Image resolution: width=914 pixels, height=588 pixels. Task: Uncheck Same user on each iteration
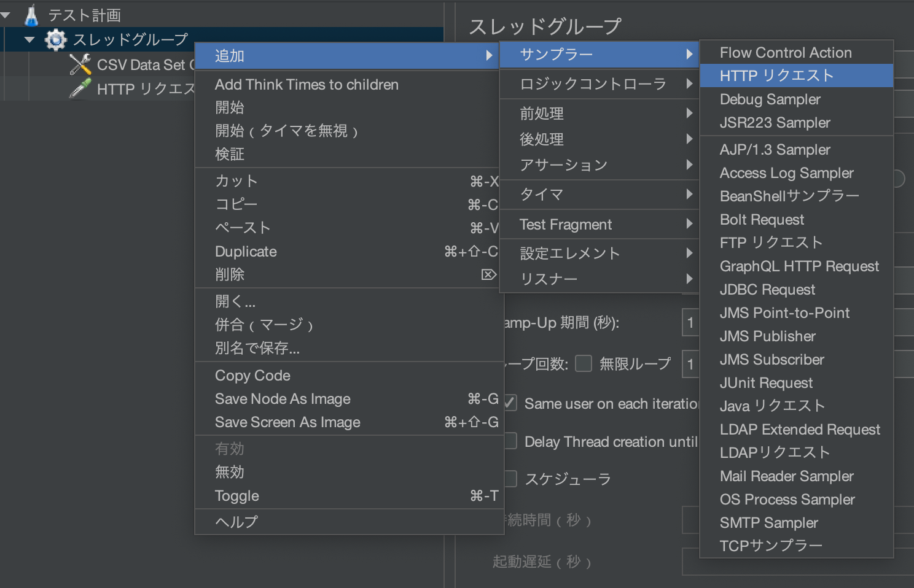(x=510, y=403)
